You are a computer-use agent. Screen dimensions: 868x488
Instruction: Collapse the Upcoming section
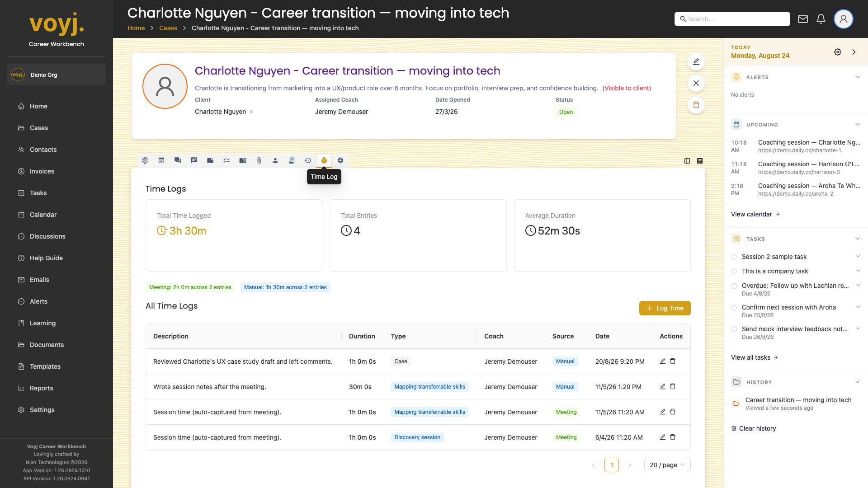(858, 124)
